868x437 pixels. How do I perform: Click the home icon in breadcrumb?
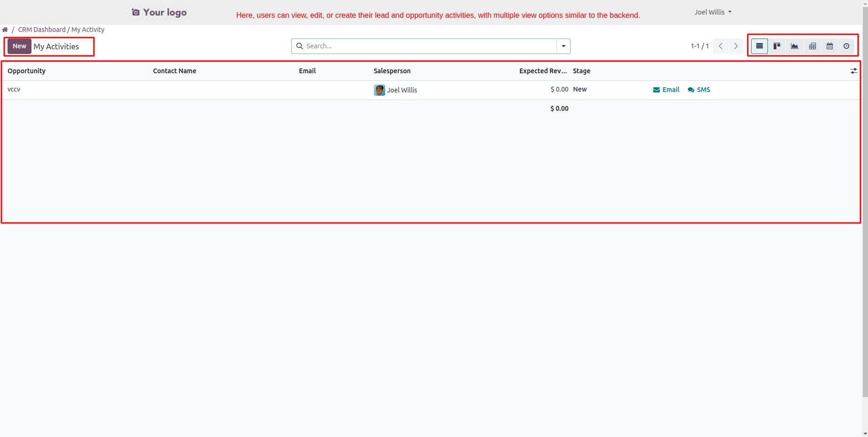[5, 30]
